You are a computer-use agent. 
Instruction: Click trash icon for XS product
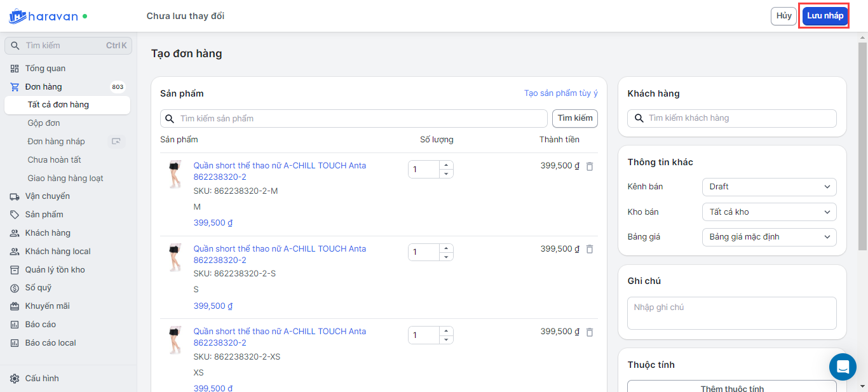pyautogui.click(x=589, y=332)
